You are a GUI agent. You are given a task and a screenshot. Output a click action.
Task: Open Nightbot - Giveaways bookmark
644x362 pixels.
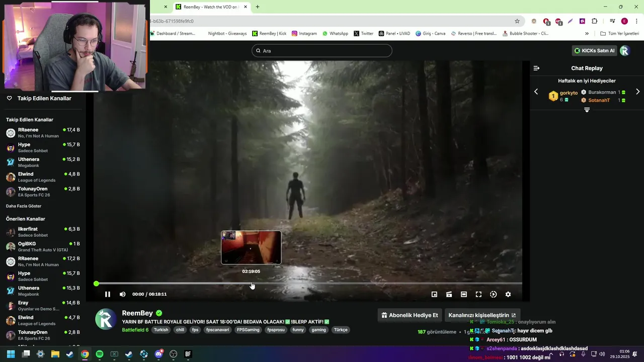pos(227,34)
